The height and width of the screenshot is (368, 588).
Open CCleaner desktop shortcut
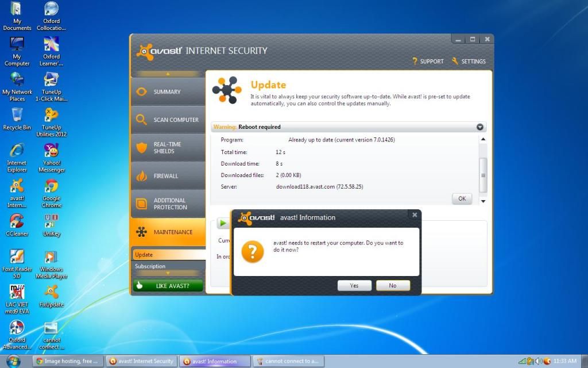point(17,225)
